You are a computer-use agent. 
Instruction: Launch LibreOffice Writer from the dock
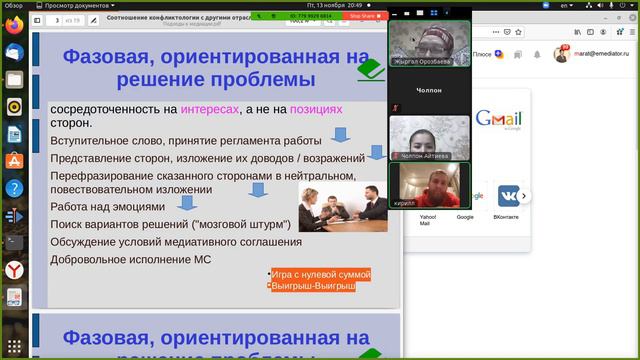click(x=14, y=134)
